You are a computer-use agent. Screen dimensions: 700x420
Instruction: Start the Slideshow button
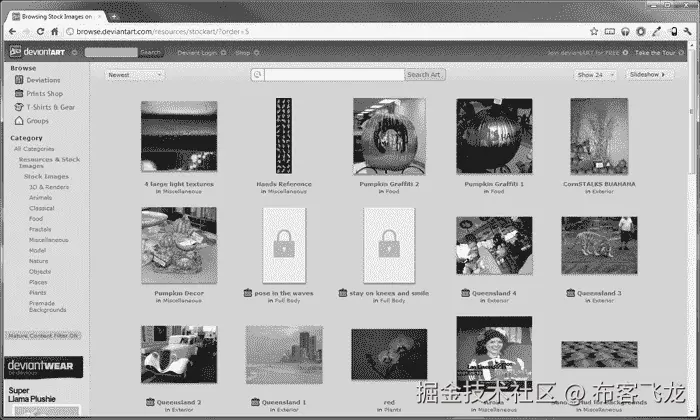[649, 75]
